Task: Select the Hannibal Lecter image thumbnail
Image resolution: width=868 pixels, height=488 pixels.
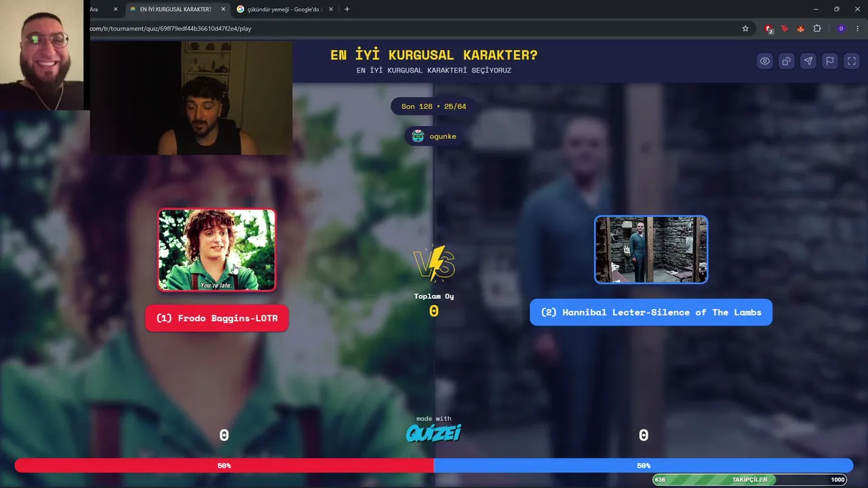Action: tap(651, 249)
